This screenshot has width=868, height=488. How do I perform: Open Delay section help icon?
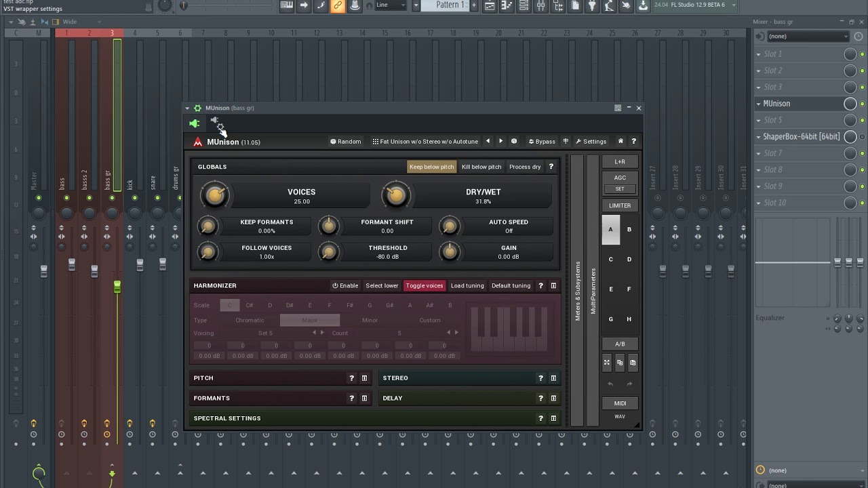pos(540,398)
